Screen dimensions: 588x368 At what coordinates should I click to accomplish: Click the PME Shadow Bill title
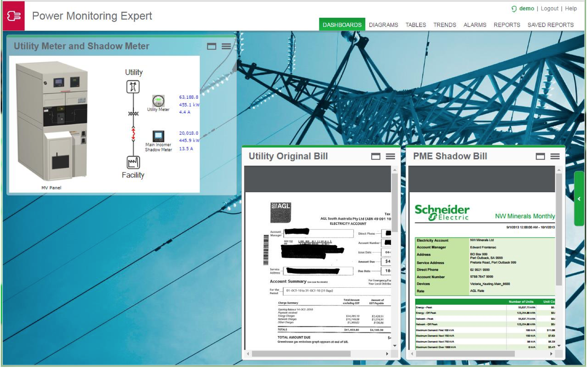[x=450, y=156]
